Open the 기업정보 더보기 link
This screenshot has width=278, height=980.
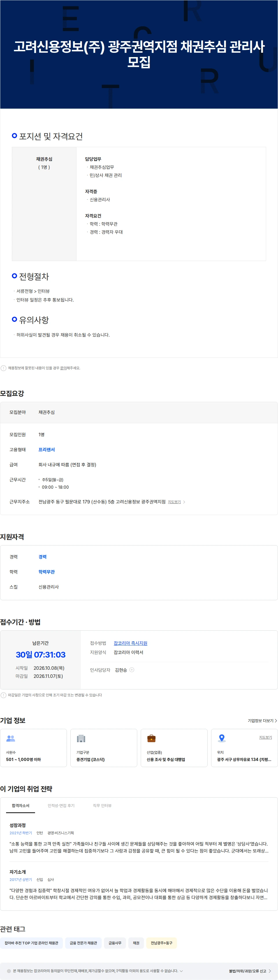click(x=262, y=720)
